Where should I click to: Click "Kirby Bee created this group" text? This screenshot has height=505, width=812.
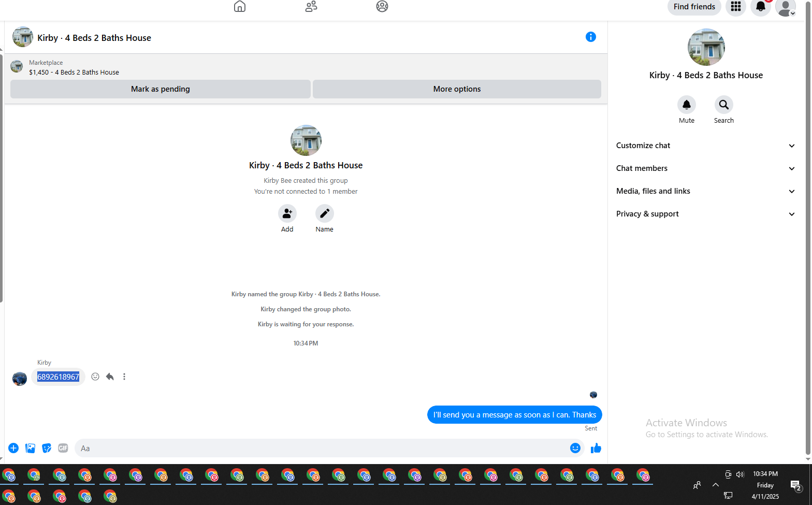[306, 181]
